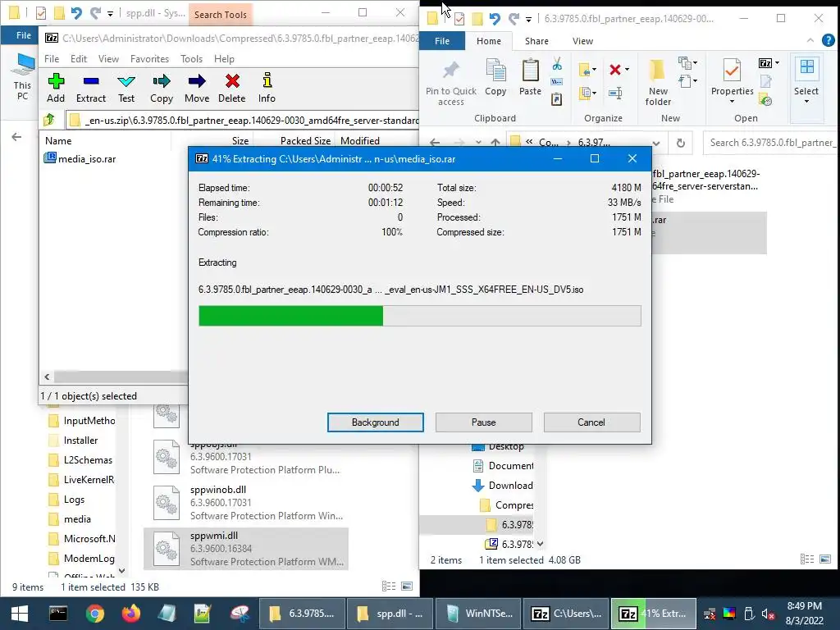Open the 7-Zip View menu
The image size is (840, 630).
108,59
